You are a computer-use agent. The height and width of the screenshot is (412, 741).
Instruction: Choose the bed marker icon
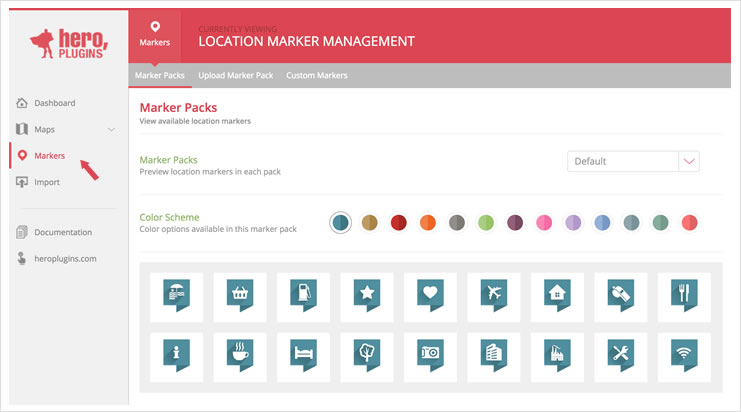[x=302, y=355]
